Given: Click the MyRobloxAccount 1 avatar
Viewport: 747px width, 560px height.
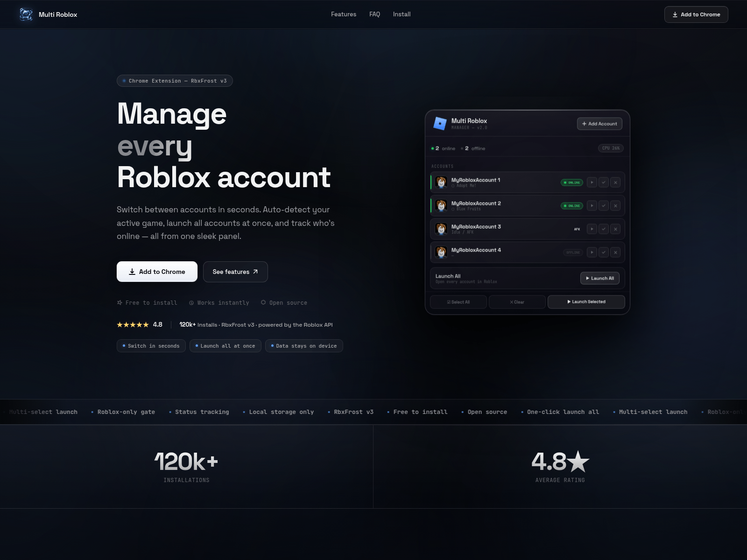Looking at the screenshot, I should click(x=441, y=182).
